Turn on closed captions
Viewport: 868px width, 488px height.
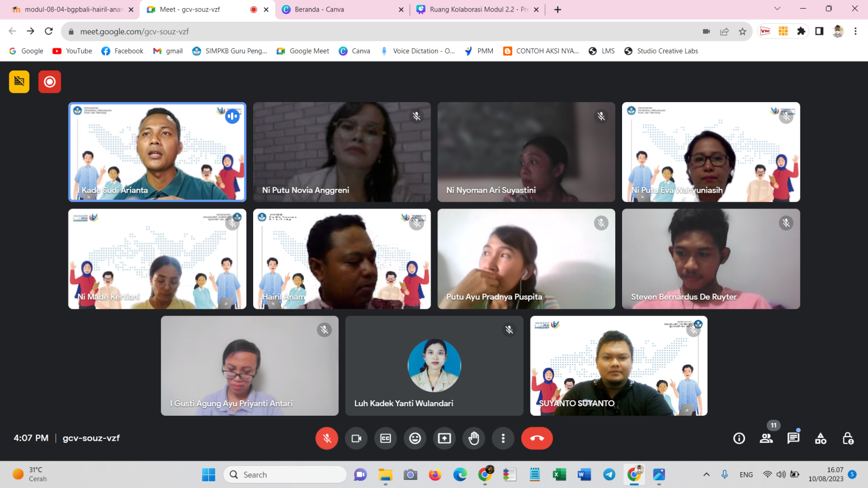click(x=386, y=438)
